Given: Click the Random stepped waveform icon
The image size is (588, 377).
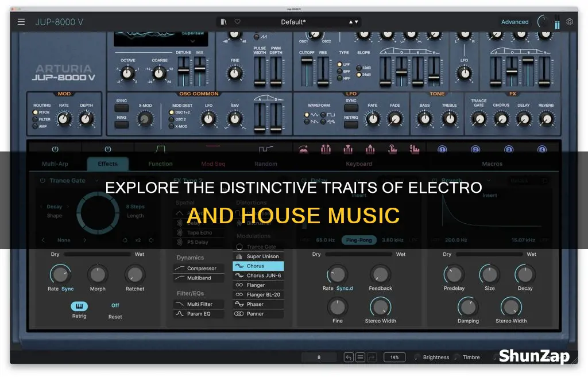Looking at the screenshot, I should pos(266,149).
